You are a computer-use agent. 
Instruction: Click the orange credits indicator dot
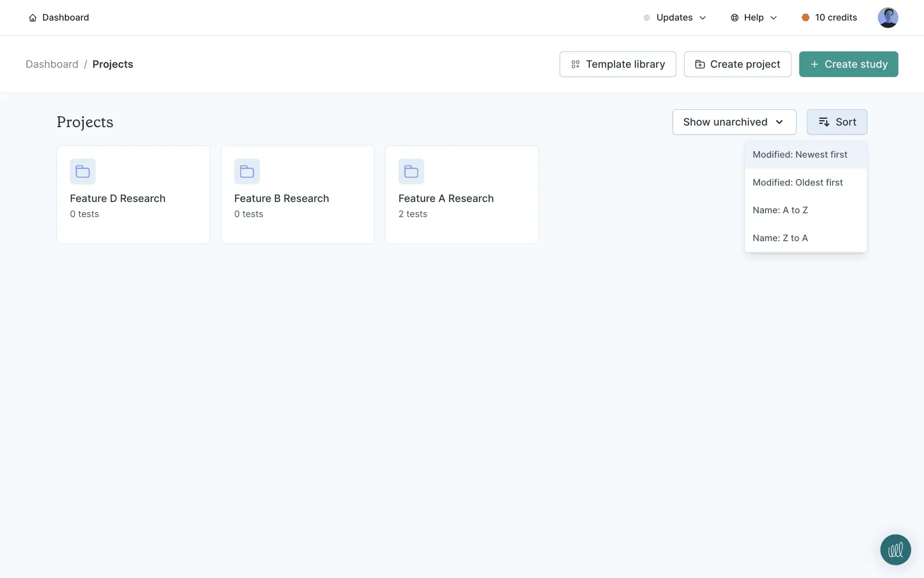tap(805, 18)
